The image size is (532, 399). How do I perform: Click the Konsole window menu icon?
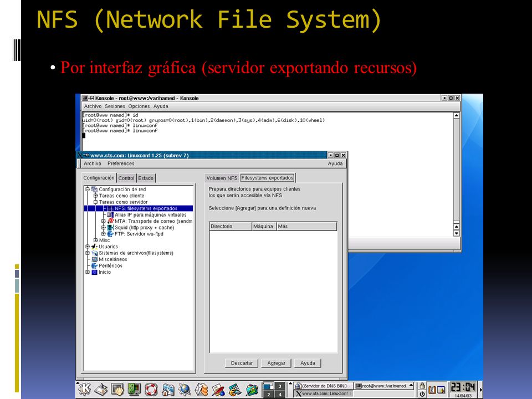point(85,98)
